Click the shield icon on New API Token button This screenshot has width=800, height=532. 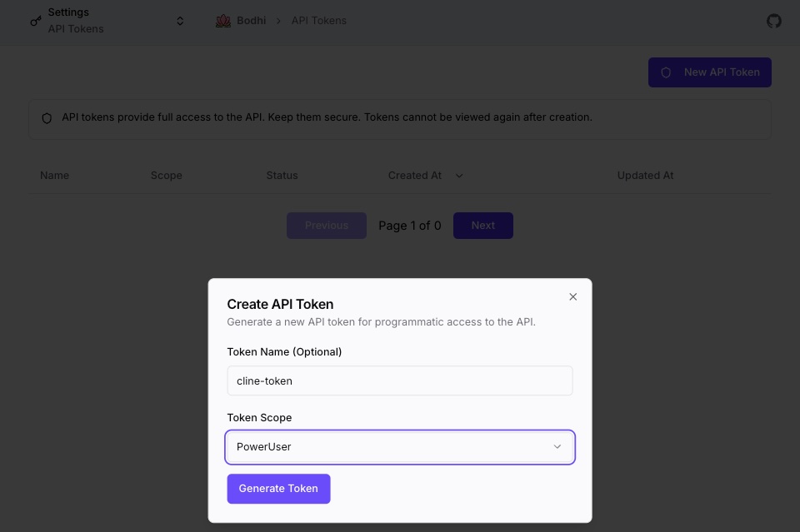tap(666, 72)
